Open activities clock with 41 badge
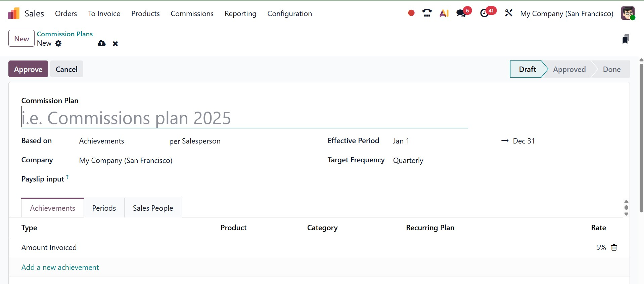 pos(485,13)
